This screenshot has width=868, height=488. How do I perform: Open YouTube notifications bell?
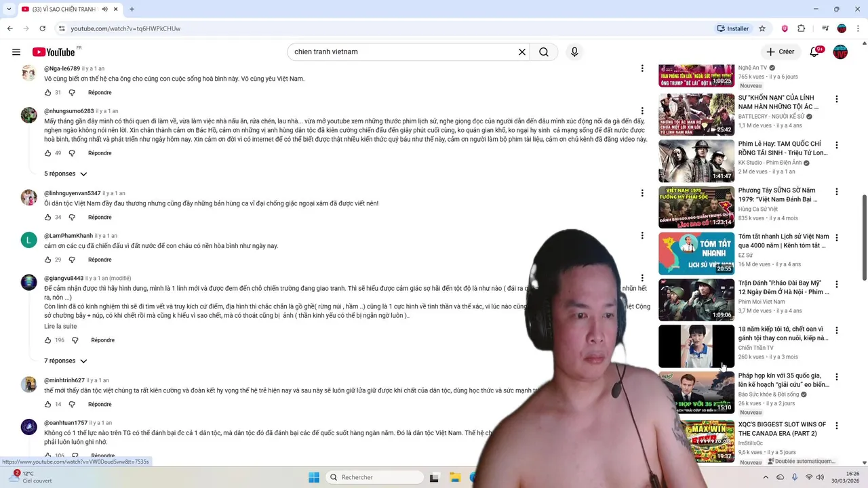(814, 52)
